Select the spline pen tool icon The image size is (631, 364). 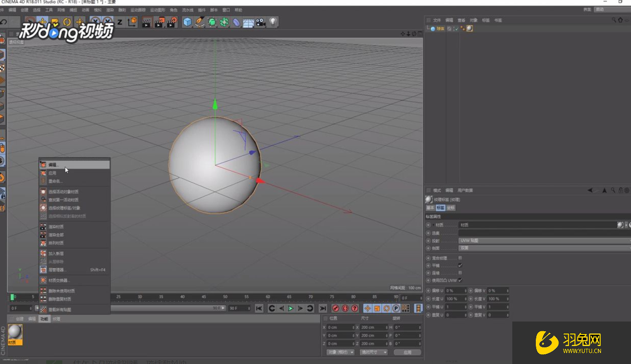tap(200, 22)
